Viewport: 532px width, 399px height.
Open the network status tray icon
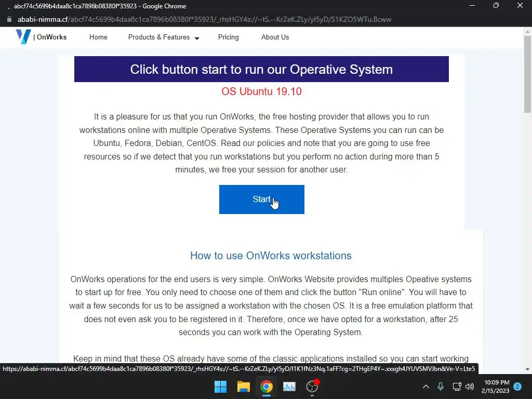tap(457, 387)
